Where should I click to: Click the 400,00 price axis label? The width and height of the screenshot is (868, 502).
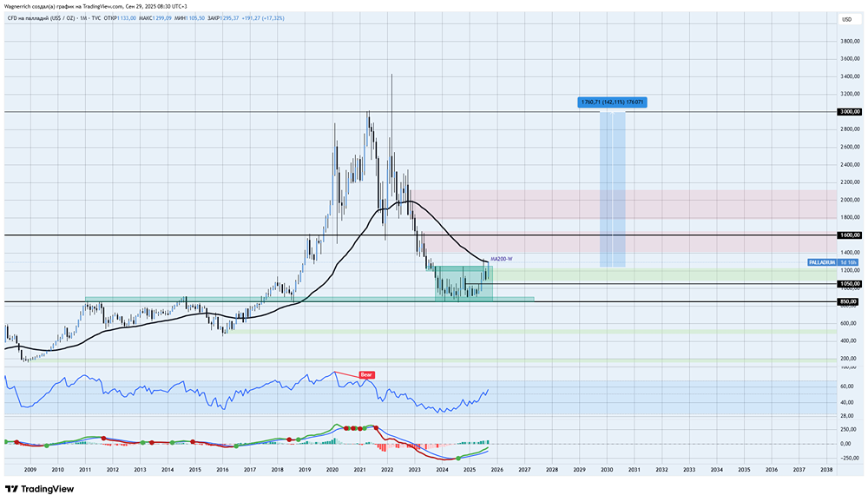(850, 340)
